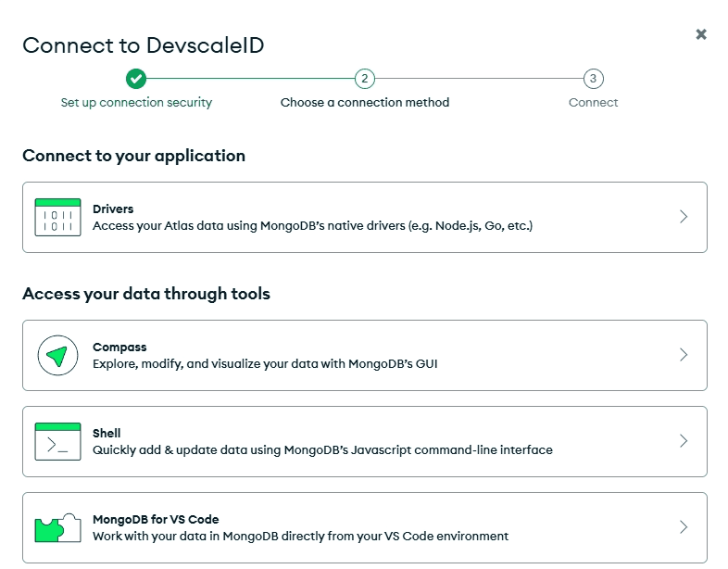Open the Drivers row chevron
Viewport: 728px width, 569px height.
click(x=684, y=217)
